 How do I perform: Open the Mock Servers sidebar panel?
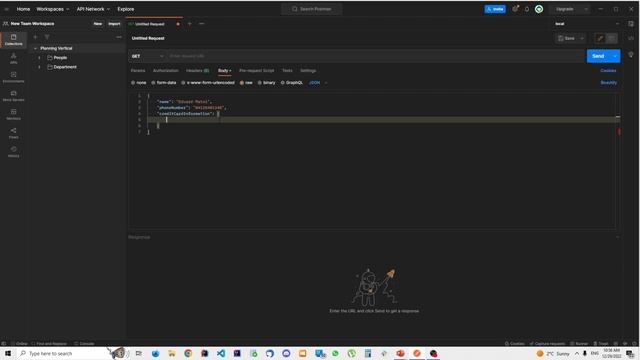pos(13,96)
